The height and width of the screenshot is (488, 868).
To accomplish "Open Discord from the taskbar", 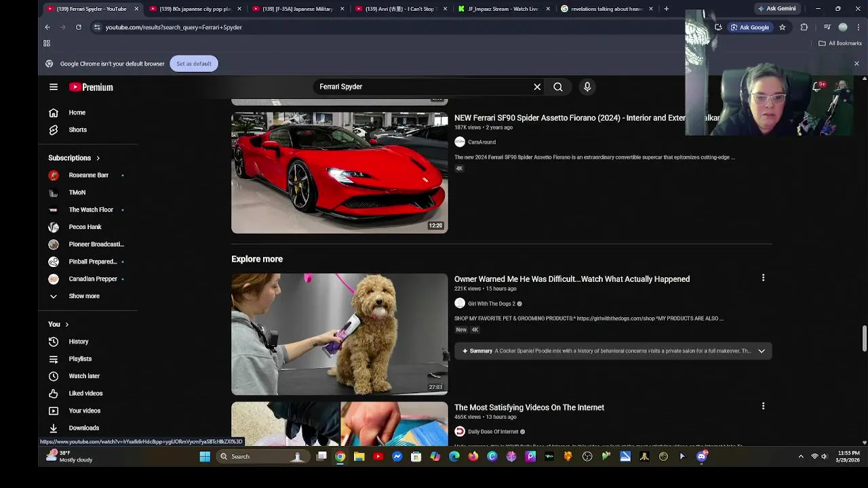I will pos(702,457).
